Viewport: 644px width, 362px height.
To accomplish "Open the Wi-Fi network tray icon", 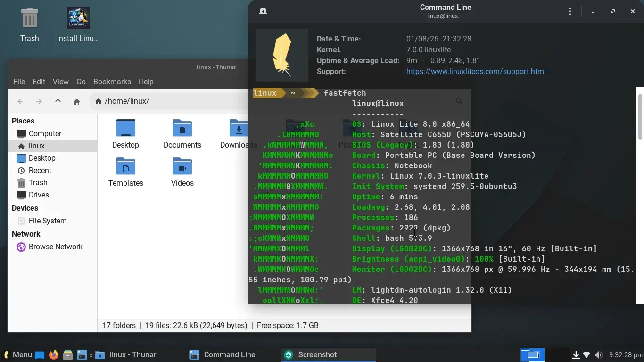I will (x=587, y=354).
